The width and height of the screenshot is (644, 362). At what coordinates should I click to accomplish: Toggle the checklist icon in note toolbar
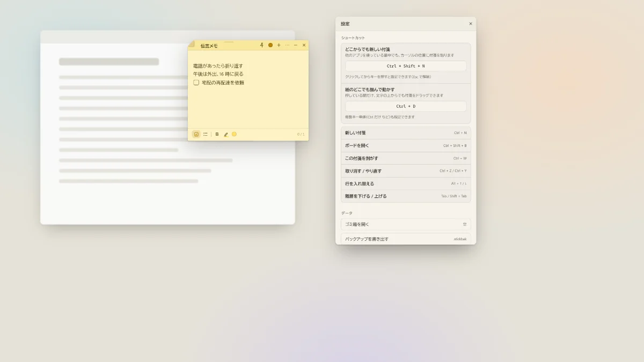point(196,134)
